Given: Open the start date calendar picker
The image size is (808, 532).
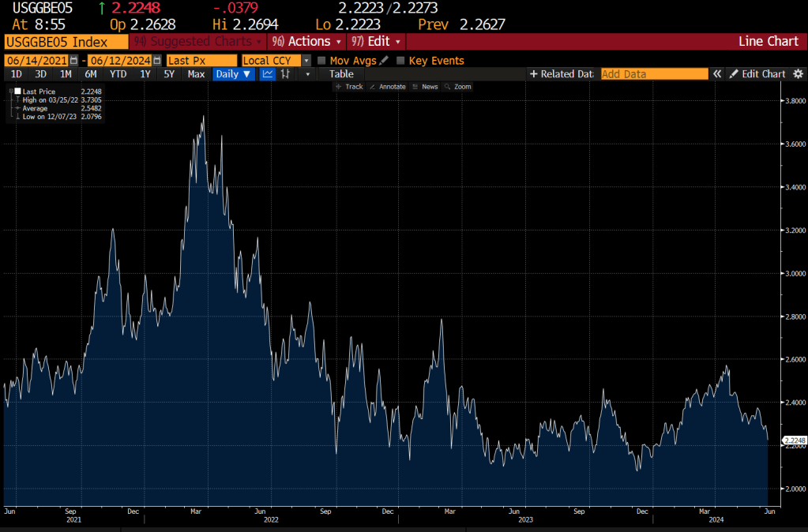Looking at the screenshot, I should pos(74,61).
